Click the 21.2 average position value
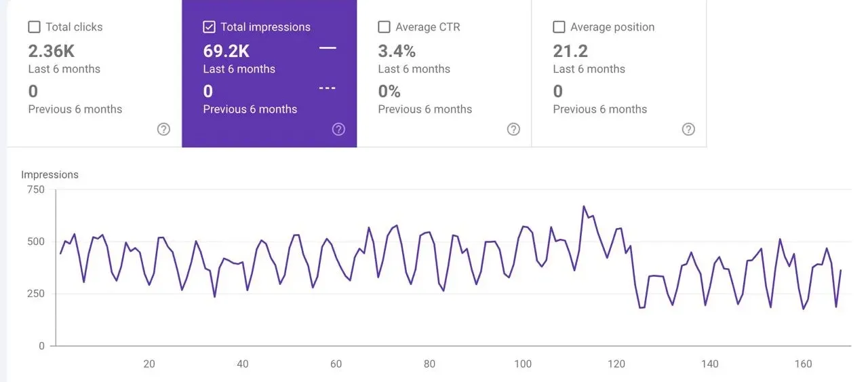The image size is (868, 382). (570, 51)
